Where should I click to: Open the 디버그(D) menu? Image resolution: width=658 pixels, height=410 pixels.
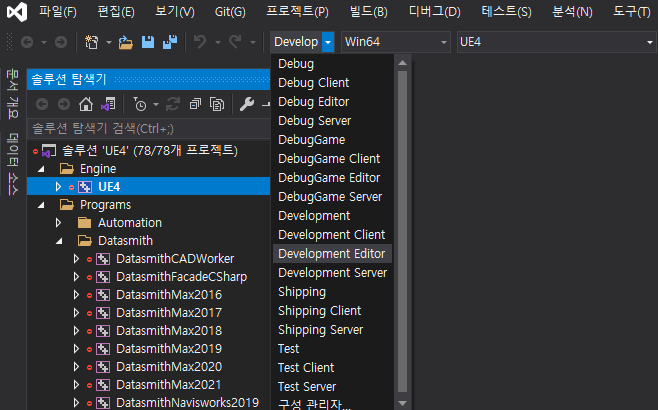(434, 11)
